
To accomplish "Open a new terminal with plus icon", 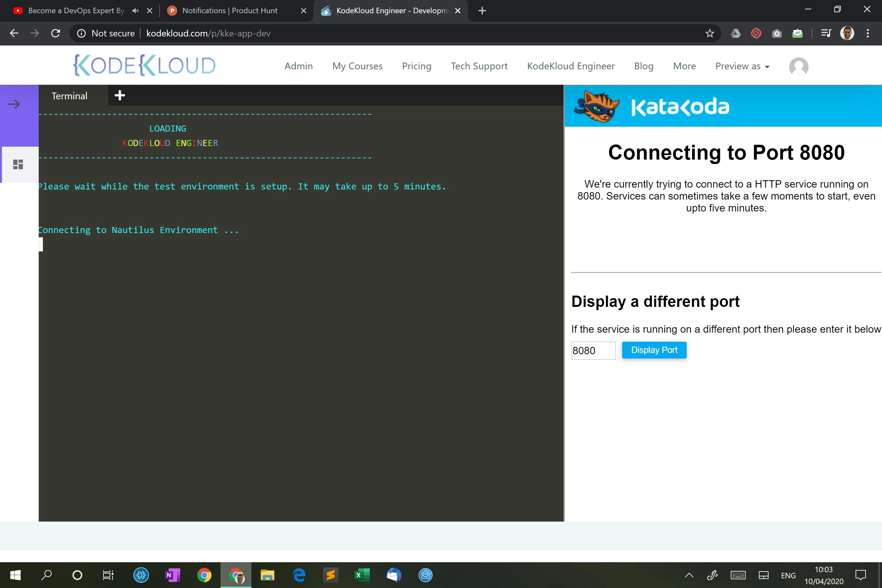I will [x=120, y=95].
